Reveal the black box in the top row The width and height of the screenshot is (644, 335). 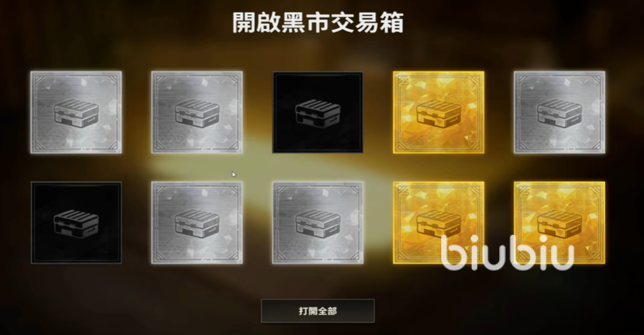click(318, 112)
